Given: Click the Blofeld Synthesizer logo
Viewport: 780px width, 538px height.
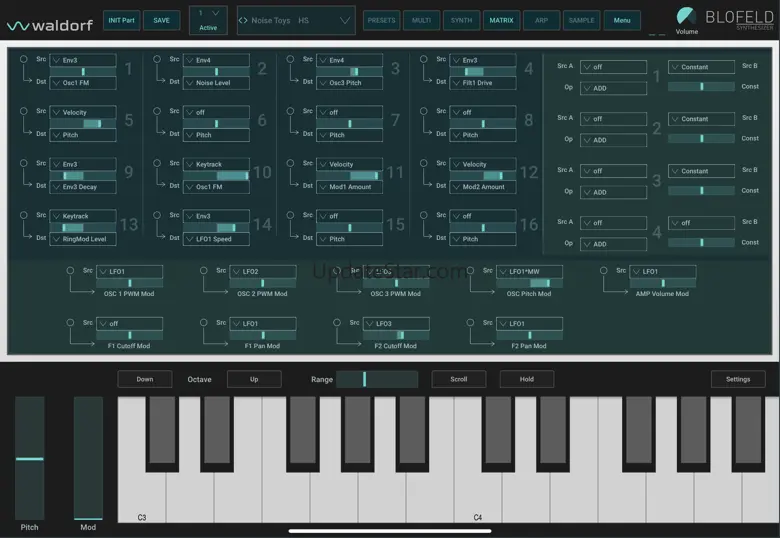Looking at the screenshot, I should pyautogui.click(x=740, y=20).
